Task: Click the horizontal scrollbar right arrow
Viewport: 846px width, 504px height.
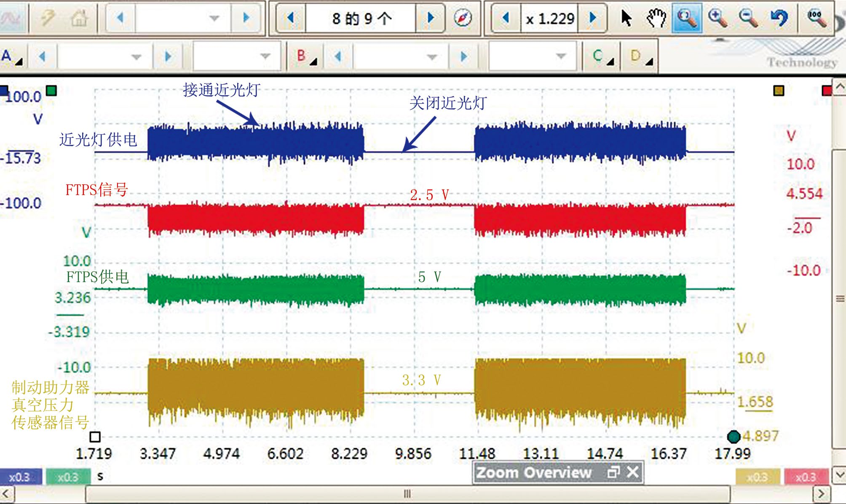Action: click(822, 493)
